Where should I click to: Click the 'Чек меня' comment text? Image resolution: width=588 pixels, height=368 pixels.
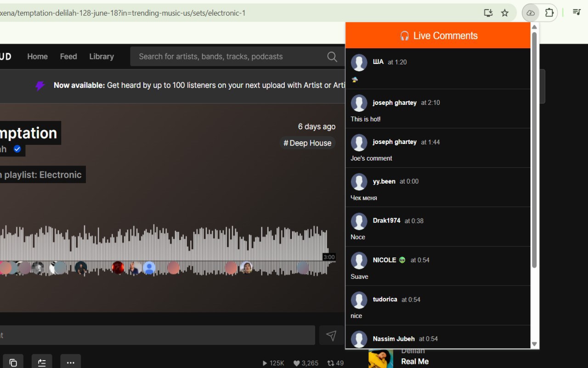[364, 198]
